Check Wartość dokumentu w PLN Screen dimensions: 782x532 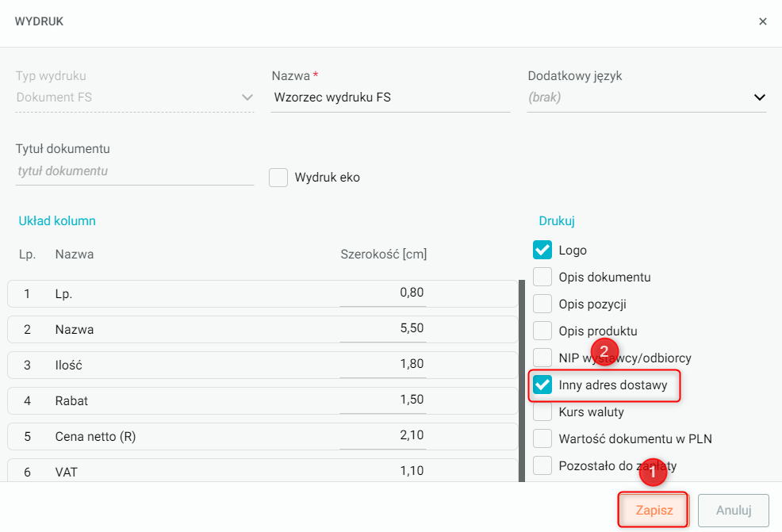click(542, 438)
